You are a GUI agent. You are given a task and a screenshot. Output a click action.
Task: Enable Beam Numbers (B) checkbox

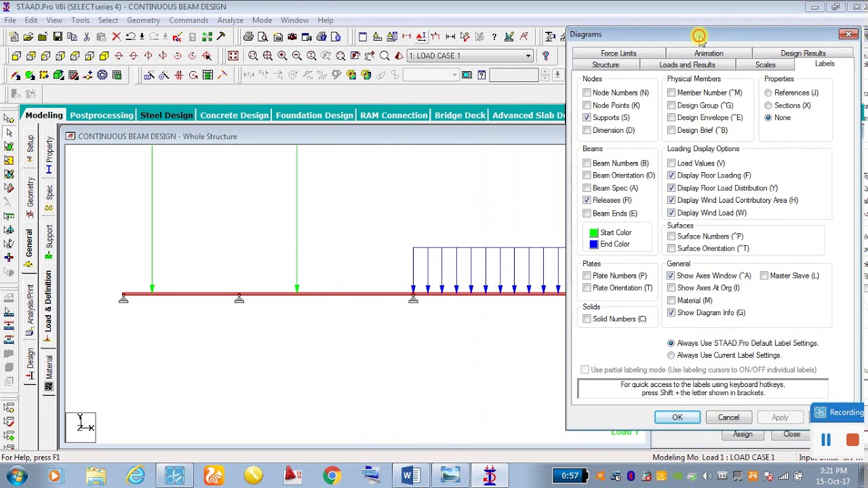(x=587, y=163)
